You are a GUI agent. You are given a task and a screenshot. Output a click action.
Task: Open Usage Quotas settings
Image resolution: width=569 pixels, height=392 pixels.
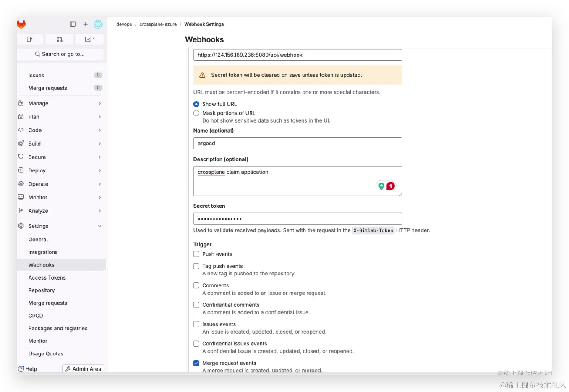point(61,354)
